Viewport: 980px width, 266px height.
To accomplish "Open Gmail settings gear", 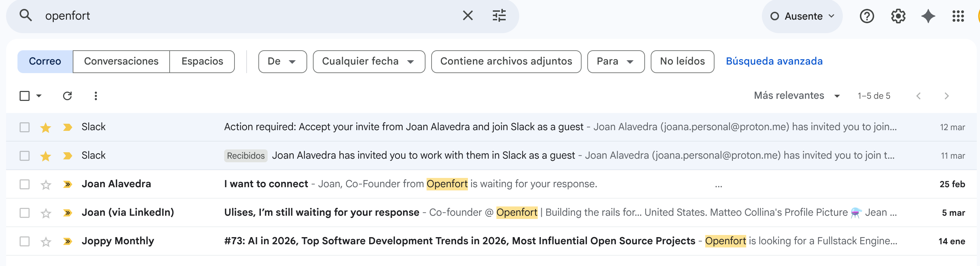I will (898, 16).
